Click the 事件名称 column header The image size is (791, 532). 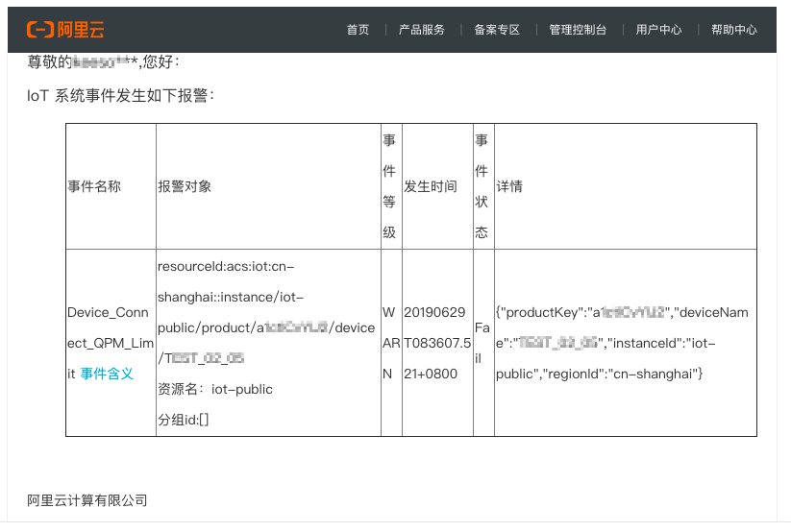click(111, 186)
